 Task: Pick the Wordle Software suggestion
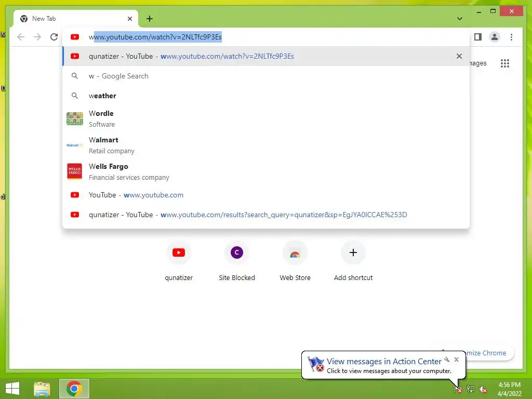point(266,119)
